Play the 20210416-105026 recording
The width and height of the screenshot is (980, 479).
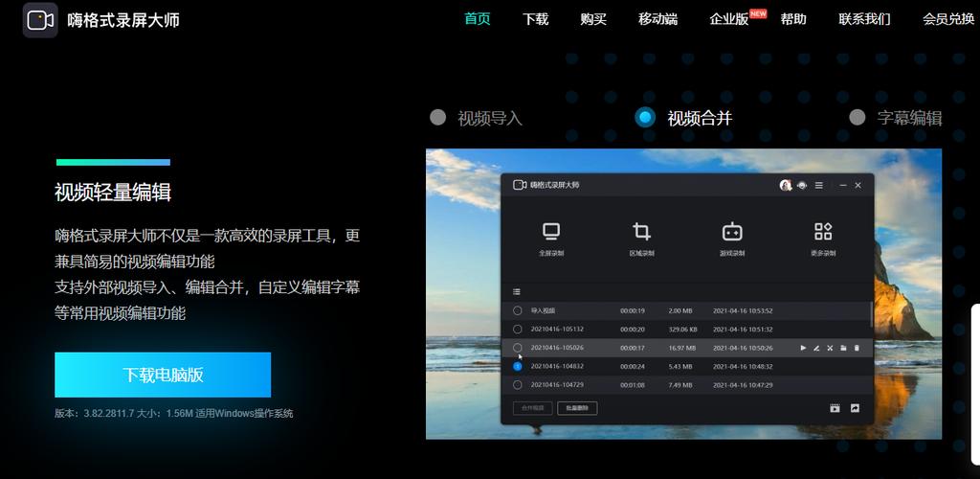803,348
